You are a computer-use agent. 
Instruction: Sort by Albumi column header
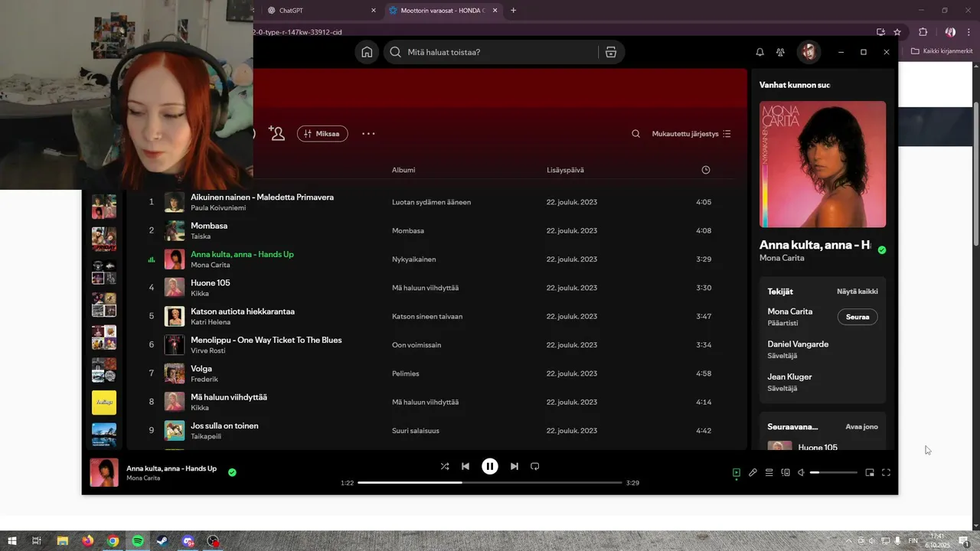(403, 170)
